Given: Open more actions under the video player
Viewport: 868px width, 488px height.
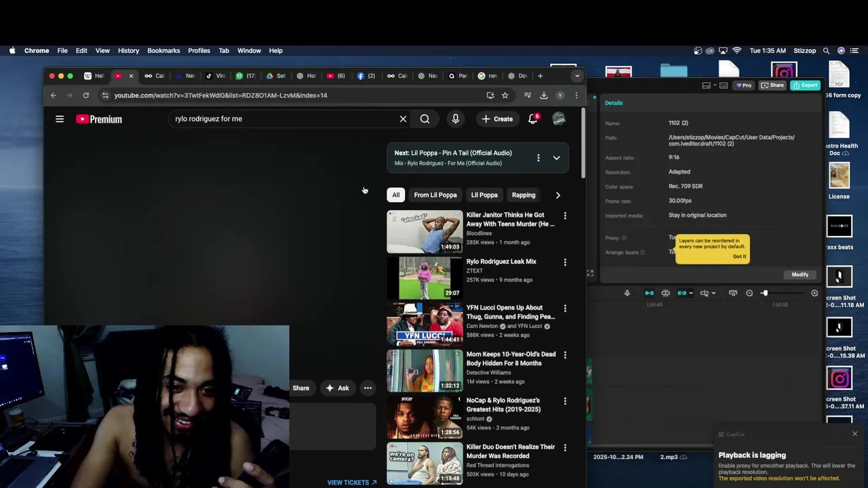Looking at the screenshot, I should (x=368, y=388).
